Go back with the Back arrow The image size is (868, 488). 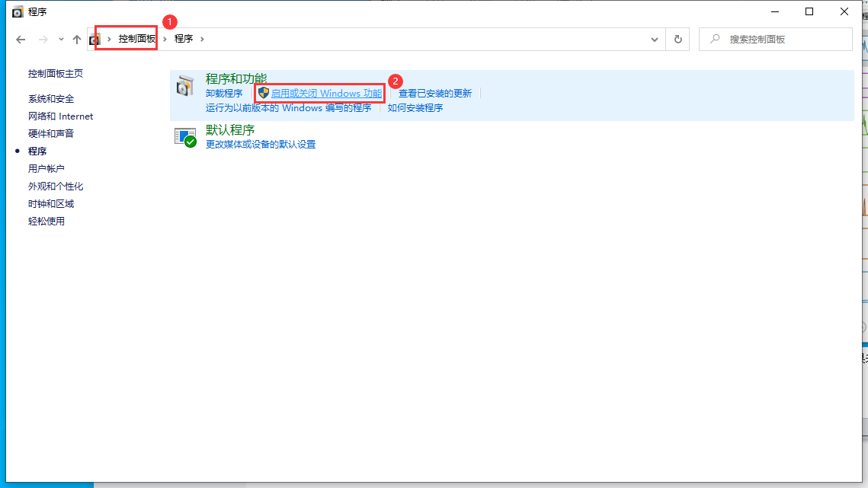pos(21,40)
